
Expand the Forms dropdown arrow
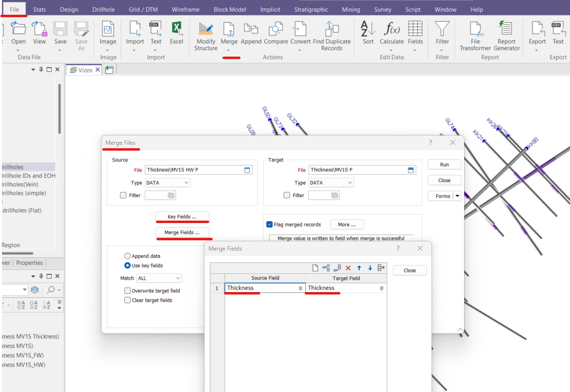pos(458,196)
